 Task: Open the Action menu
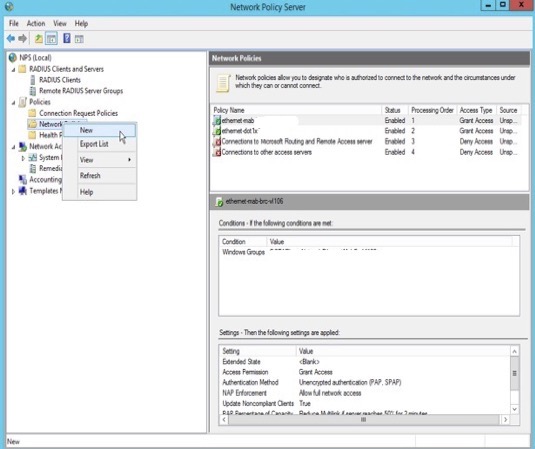tap(36, 24)
